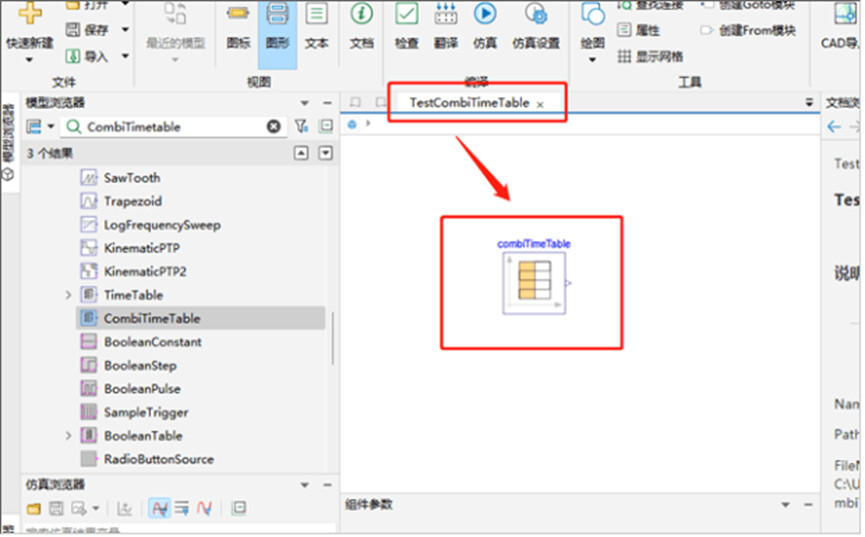
Task: Click the CAD导入 icon
Action: click(845, 13)
